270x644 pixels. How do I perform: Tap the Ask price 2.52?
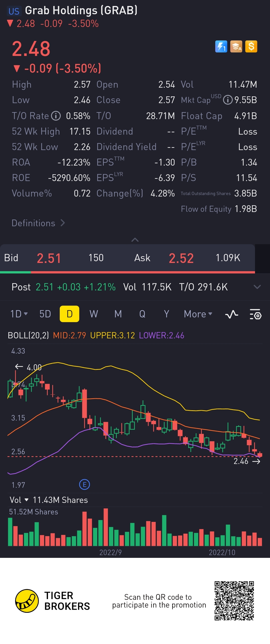pyautogui.click(x=181, y=258)
